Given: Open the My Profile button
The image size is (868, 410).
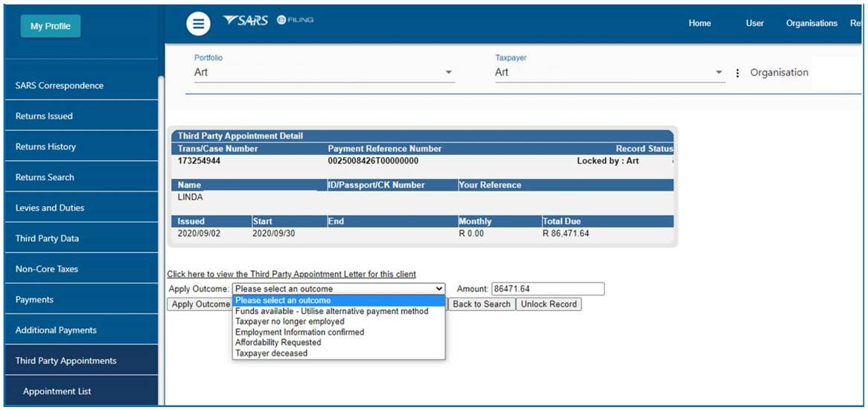Looking at the screenshot, I should pyautogui.click(x=51, y=26).
